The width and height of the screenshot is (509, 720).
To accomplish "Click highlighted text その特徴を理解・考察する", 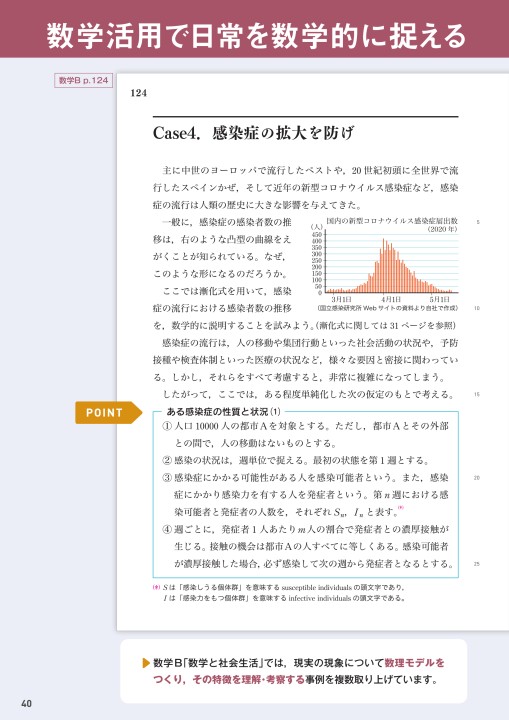I will click(249, 680).
